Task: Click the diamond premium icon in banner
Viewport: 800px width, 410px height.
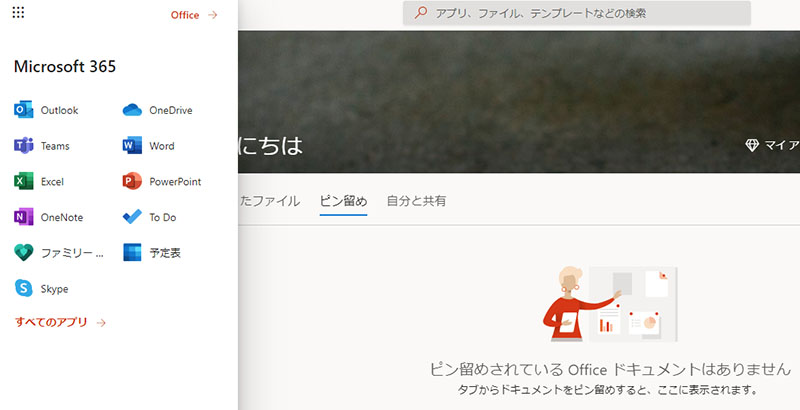Action: point(752,146)
